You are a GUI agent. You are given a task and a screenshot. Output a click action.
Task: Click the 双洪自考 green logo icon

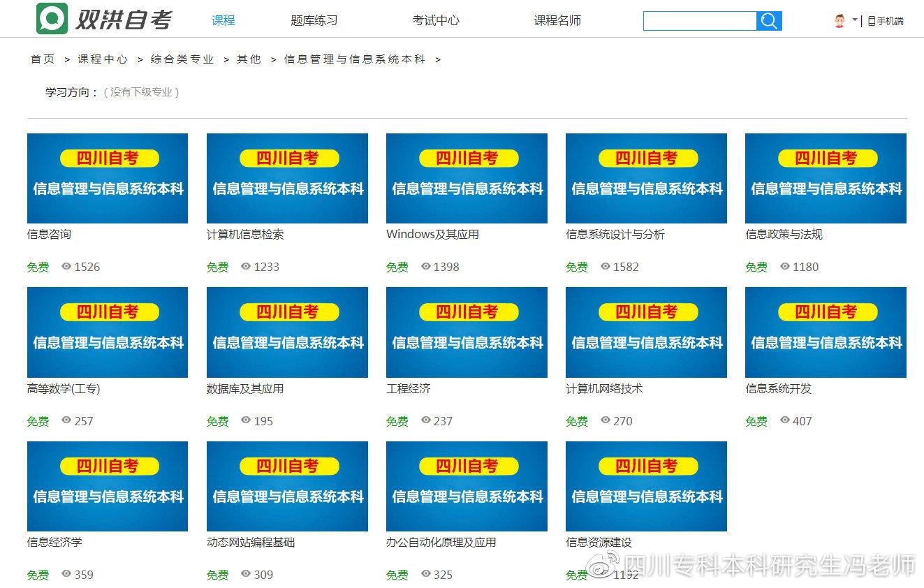(x=52, y=19)
